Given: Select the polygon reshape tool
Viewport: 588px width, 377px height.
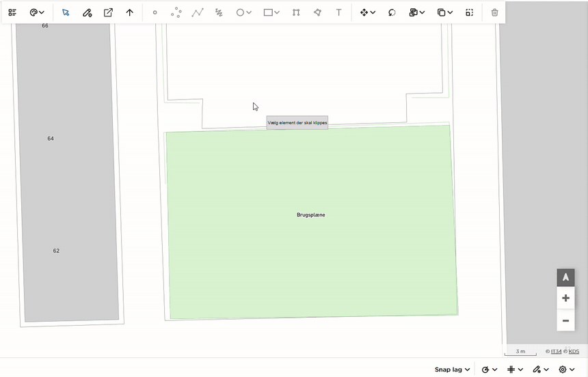Looking at the screenshot, I should [x=317, y=12].
